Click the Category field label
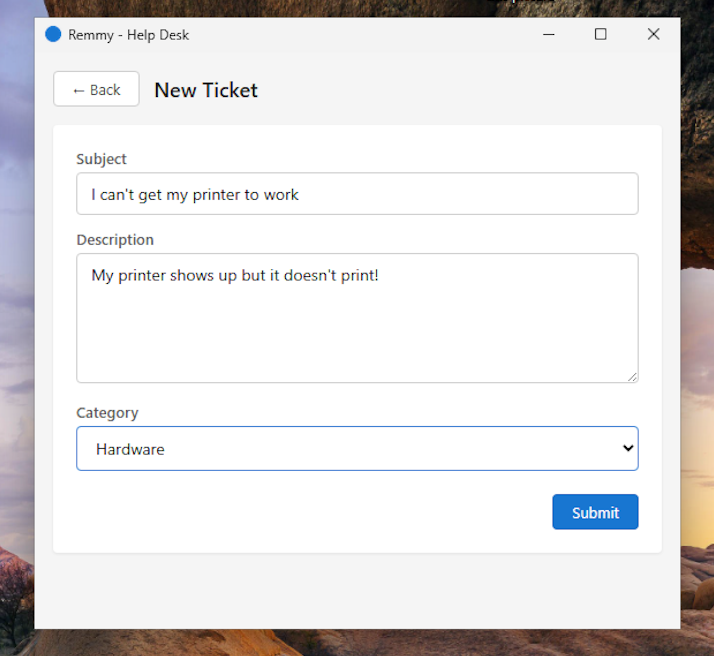 [x=107, y=413]
